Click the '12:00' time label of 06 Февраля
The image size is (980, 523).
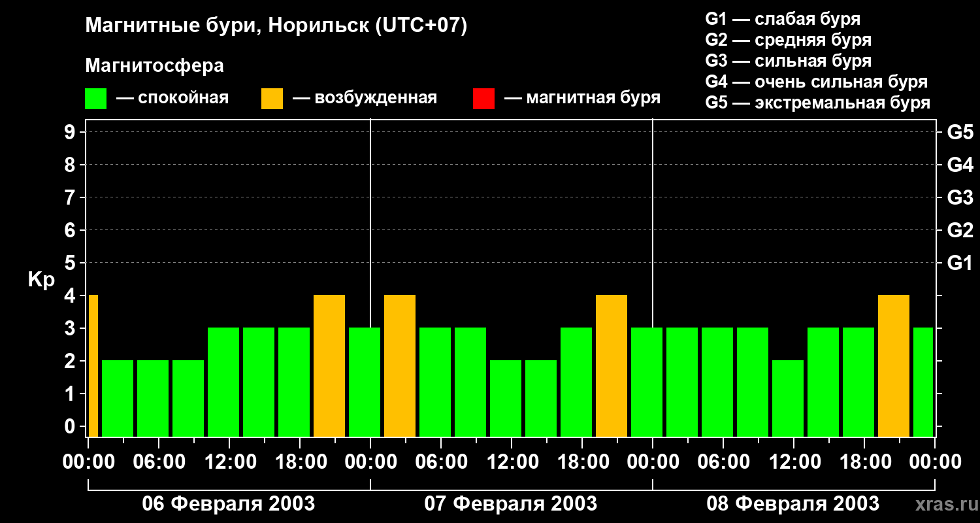229,462
